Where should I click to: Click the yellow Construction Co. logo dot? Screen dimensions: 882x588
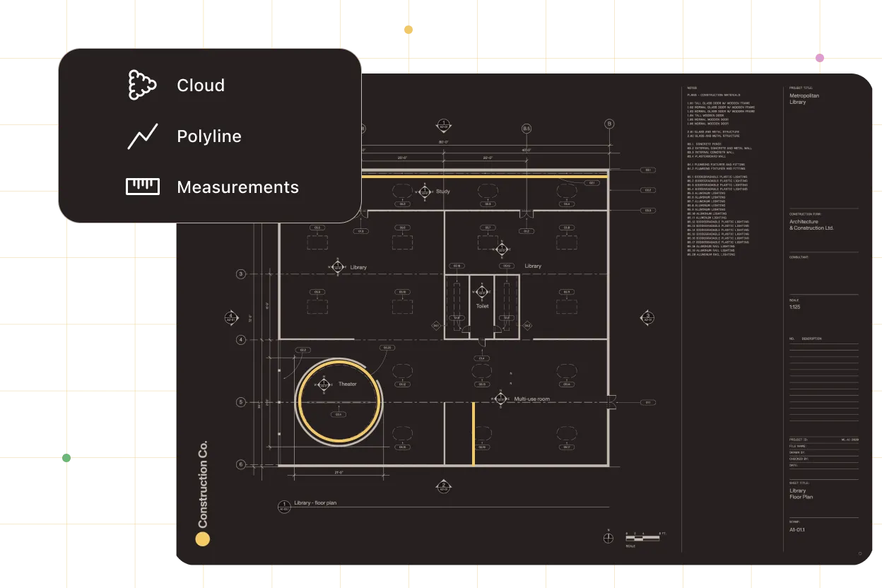tap(203, 540)
